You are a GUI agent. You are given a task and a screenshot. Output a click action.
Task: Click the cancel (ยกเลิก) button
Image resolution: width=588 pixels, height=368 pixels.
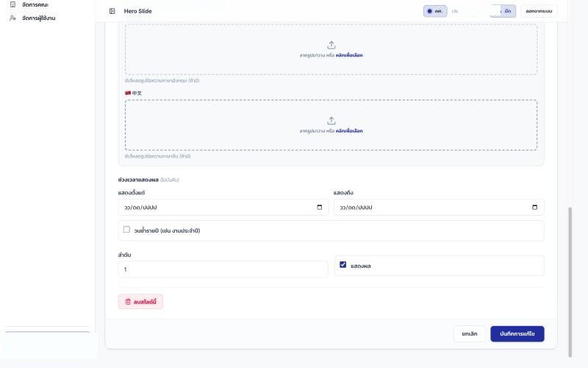pos(470,334)
